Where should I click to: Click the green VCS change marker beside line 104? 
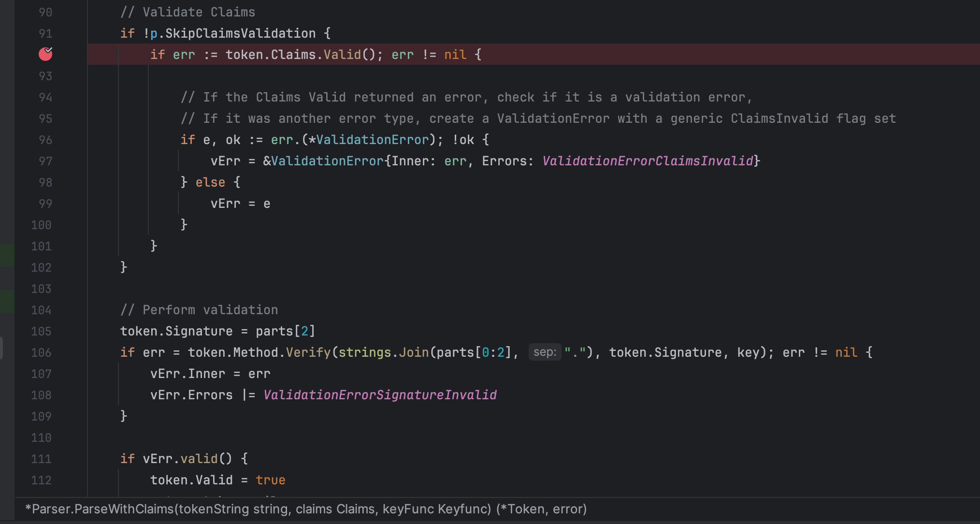(x=7, y=301)
